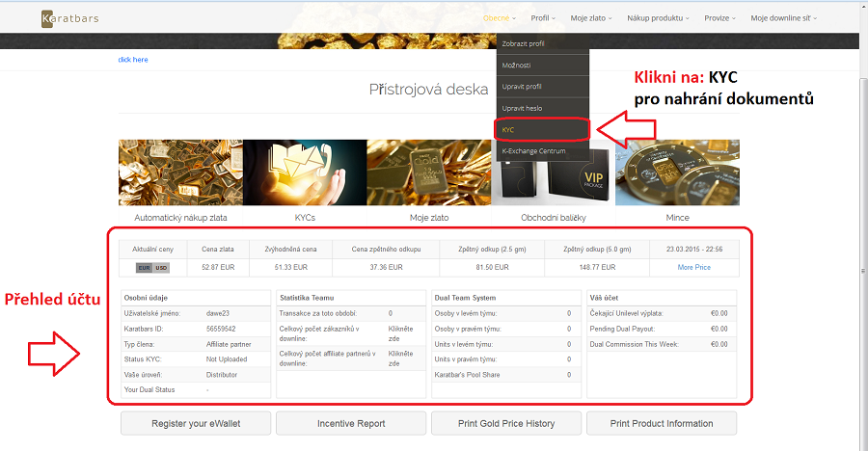Screen dimensions: 868x451
Task: Follow the 'click here' link
Action: point(133,60)
